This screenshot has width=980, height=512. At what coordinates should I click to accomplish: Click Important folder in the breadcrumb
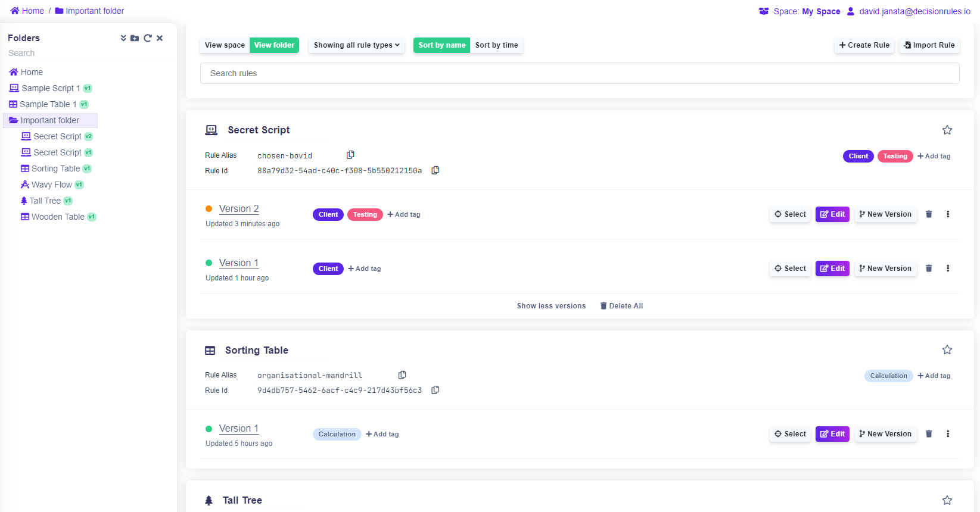[90, 11]
